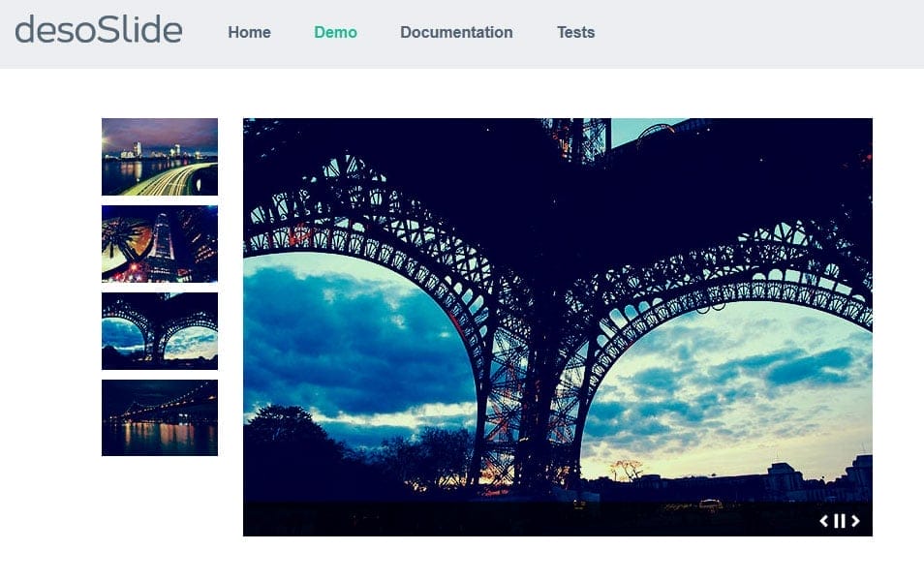Select the city skyline light trails thumbnail
The image size is (924, 581).
pos(160,157)
